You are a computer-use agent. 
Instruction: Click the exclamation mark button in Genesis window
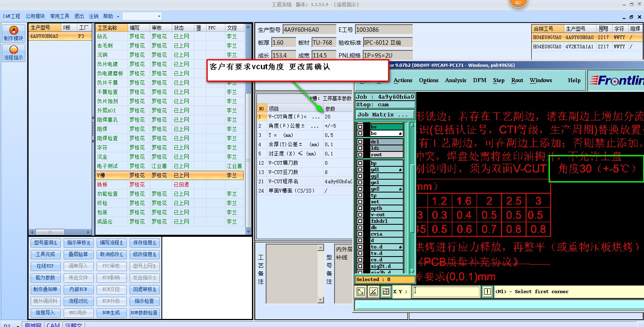tap(487, 291)
